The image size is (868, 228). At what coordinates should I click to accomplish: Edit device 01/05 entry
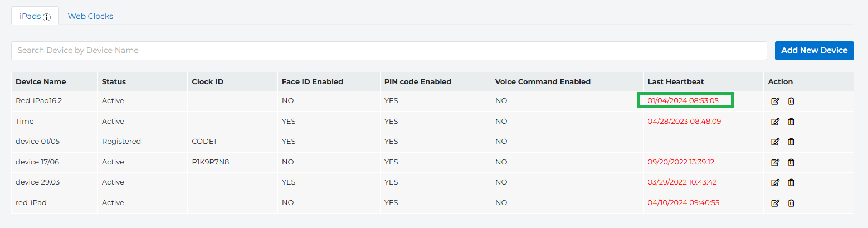pos(774,142)
